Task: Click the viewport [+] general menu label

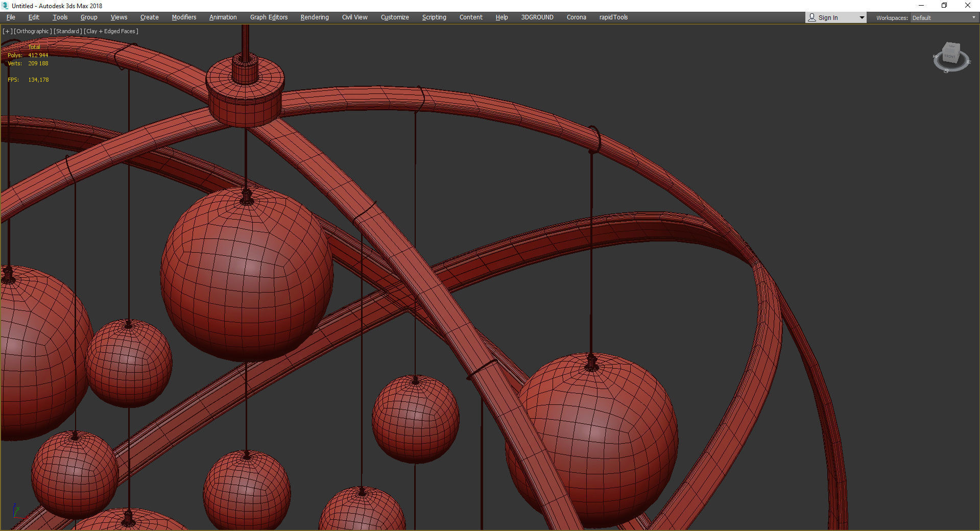Action: coord(7,31)
